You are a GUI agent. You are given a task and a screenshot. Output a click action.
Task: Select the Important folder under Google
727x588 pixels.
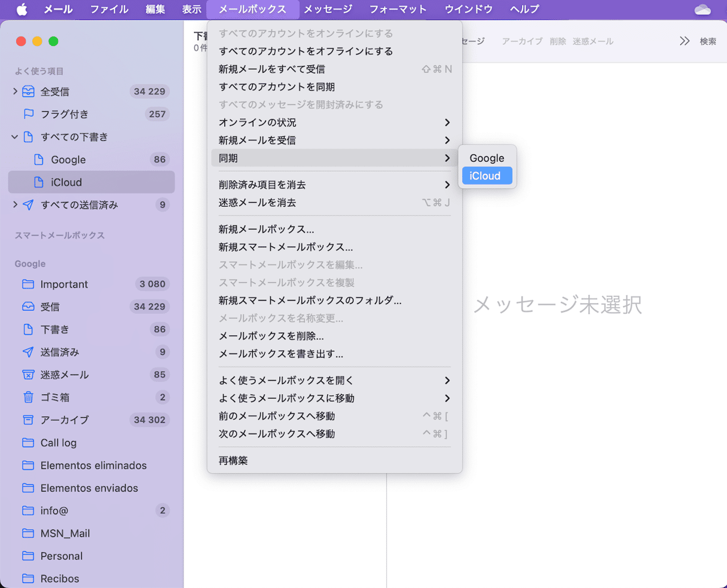coord(91,284)
